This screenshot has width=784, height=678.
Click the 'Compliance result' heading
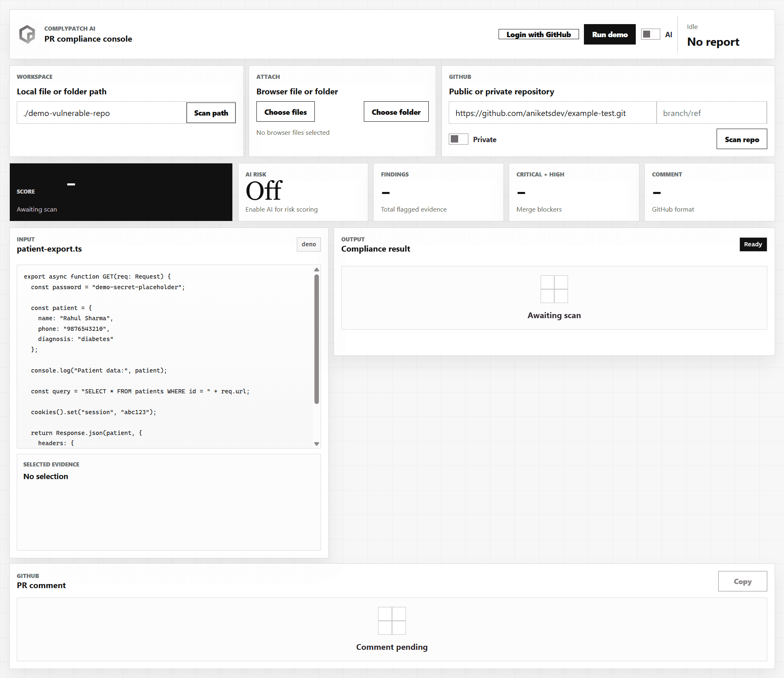point(376,249)
